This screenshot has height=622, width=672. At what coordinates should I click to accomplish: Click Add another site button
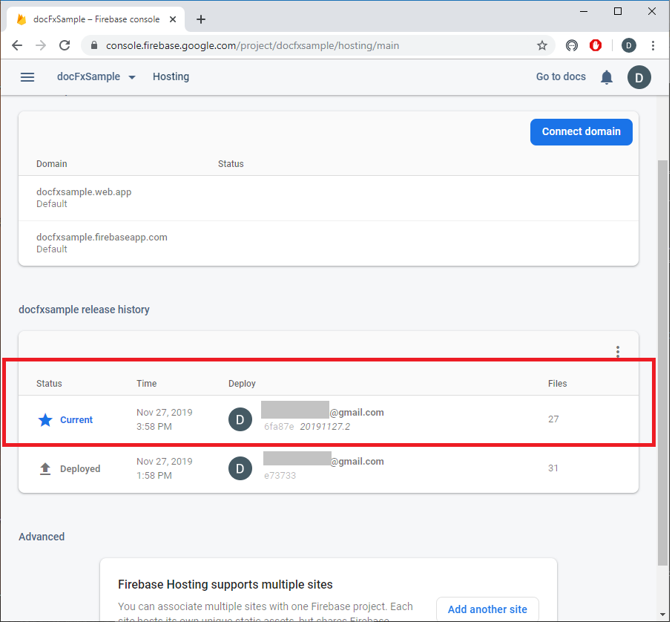487,609
